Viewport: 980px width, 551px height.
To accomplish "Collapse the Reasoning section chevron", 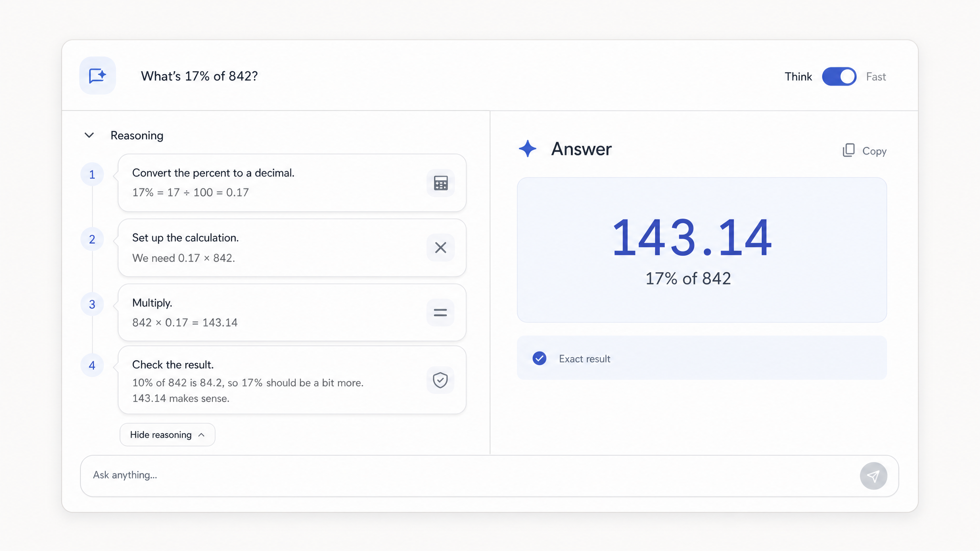I will tap(89, 135).
